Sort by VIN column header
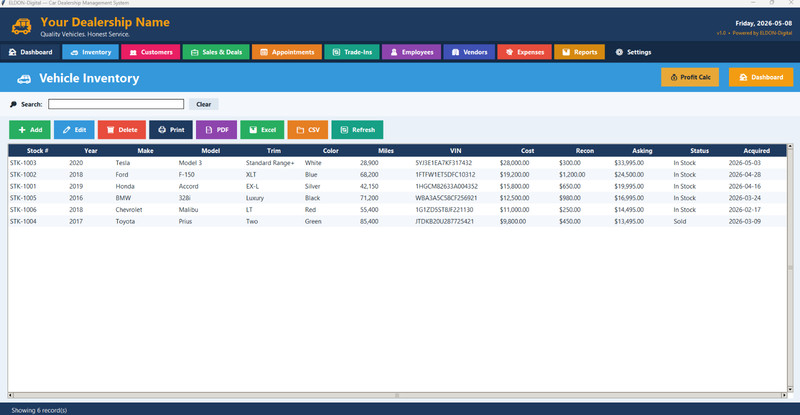The width and height of the screenshot is (800, 415). [x=456, y=151]
